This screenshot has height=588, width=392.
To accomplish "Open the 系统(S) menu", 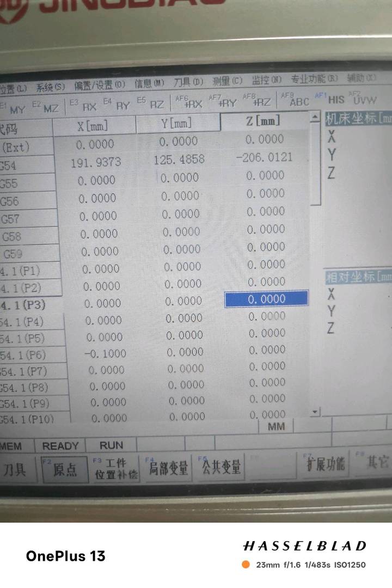I will pos(50,88).
